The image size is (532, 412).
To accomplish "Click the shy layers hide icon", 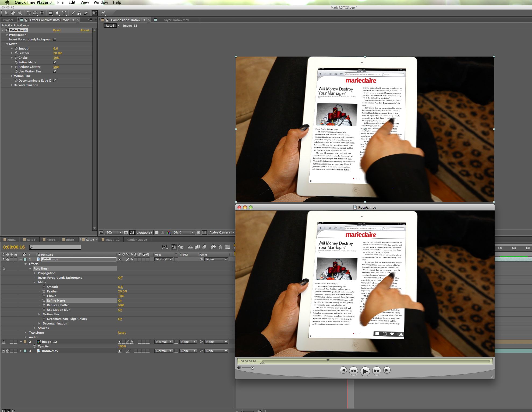I will 190,247.
